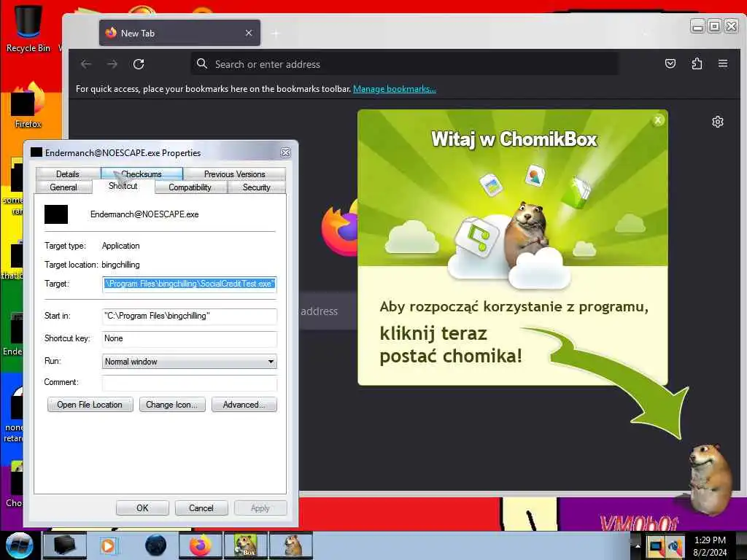Reload the Firefox page
Viewport: 747px width, 560px height.
click(x=139, y=64)
